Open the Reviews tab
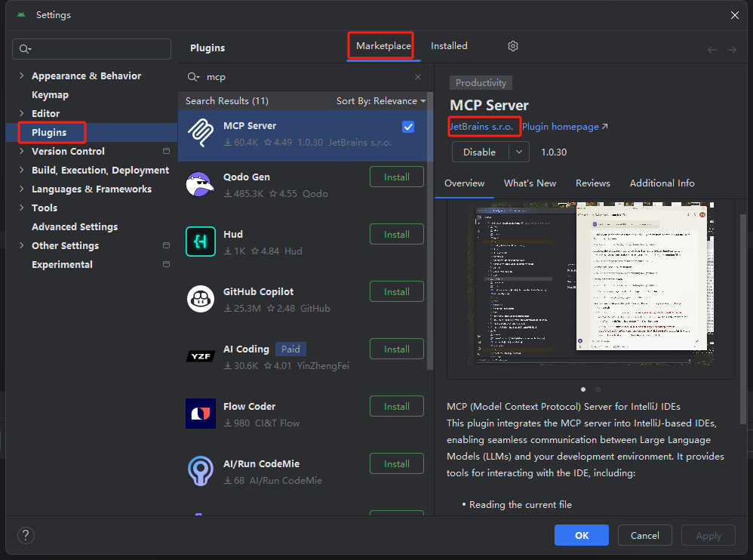The height and width of the screenshot is (560, 753). [x=592, y=183]
